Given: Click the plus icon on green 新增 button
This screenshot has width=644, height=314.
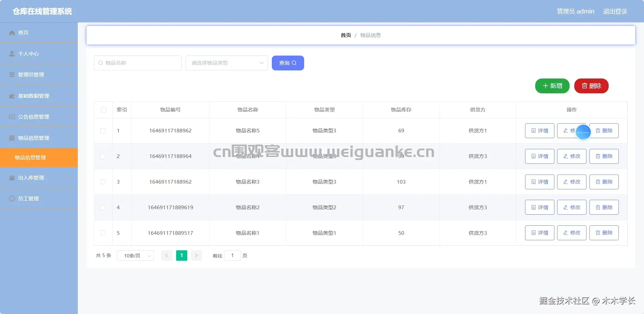Looking at the screenshot, I should pyautogui.click(x=546, y=86).
